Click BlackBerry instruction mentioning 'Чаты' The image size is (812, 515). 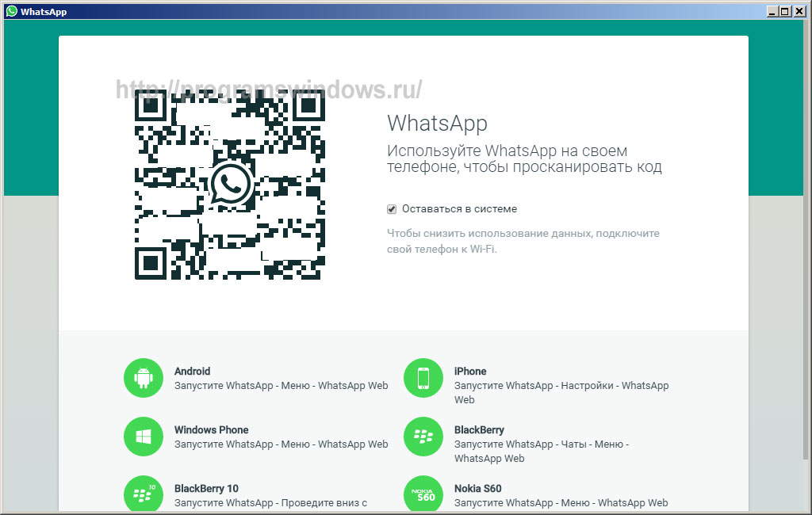542,451
